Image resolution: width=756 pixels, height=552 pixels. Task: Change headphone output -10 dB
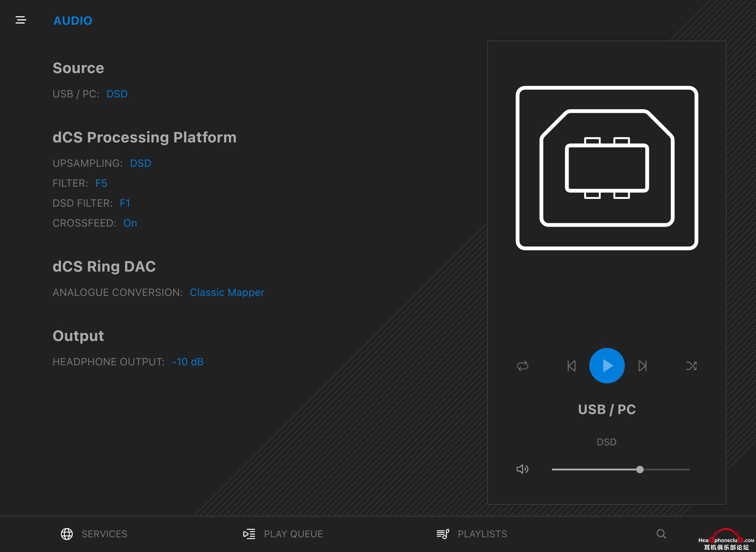click(x=188, y=362)
